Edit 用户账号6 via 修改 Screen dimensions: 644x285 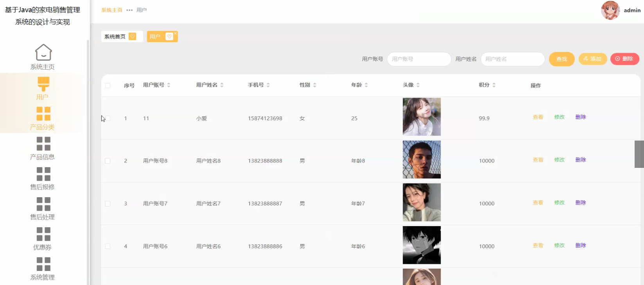(x=560, y=246)
